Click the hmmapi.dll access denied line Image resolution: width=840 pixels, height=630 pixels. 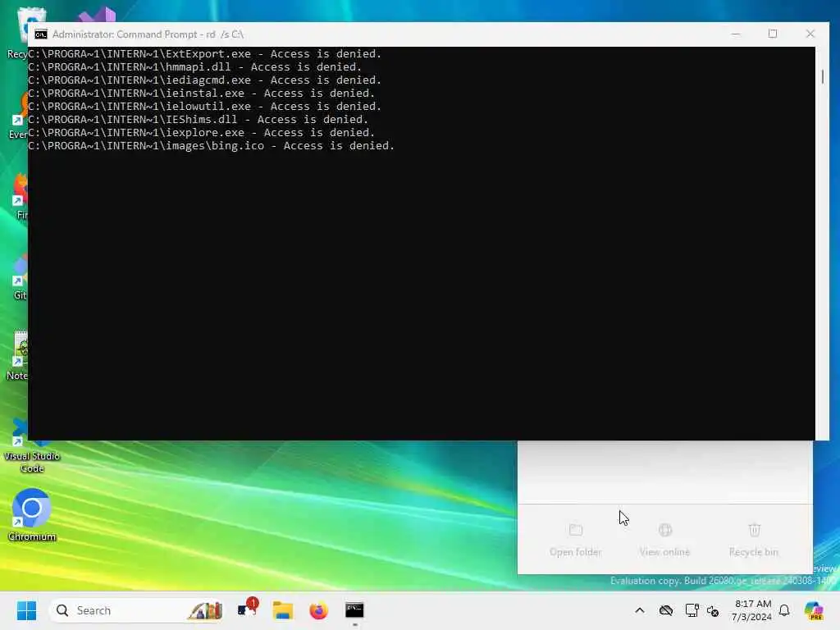(195, 67)
